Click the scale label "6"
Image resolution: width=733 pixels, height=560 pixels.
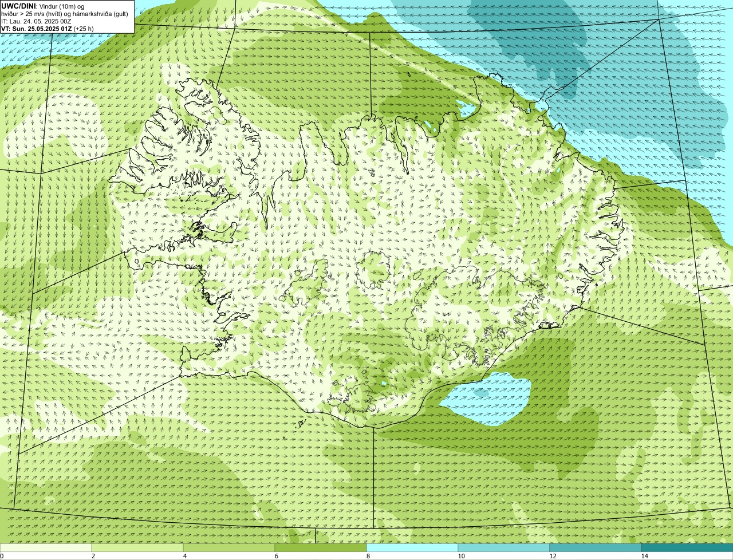point(276,556)
